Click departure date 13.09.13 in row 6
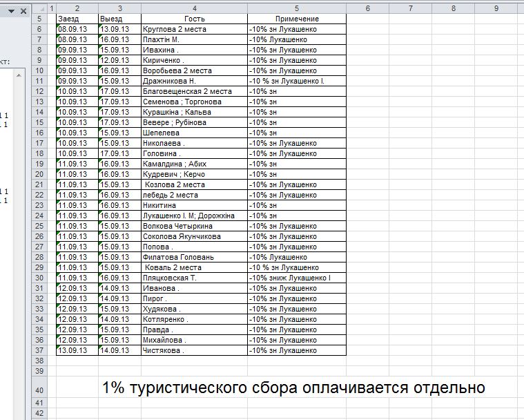 click(x=120, y=29)
